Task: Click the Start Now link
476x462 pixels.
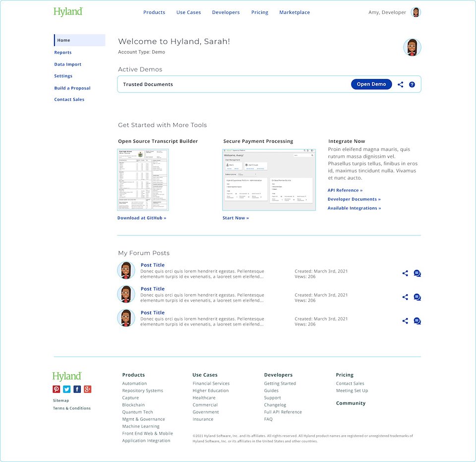Action: point(236,218)
